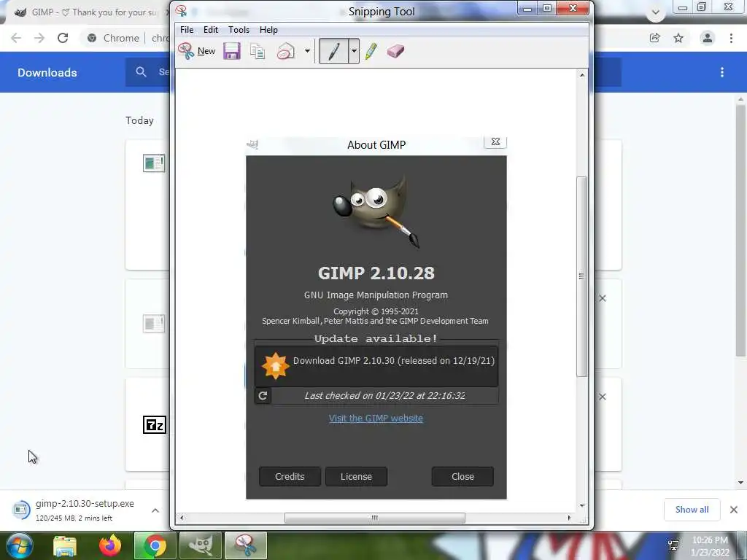Screen dimensions: 747x560
Task: Click the first download file icon under Today
Action: point(154,163)
